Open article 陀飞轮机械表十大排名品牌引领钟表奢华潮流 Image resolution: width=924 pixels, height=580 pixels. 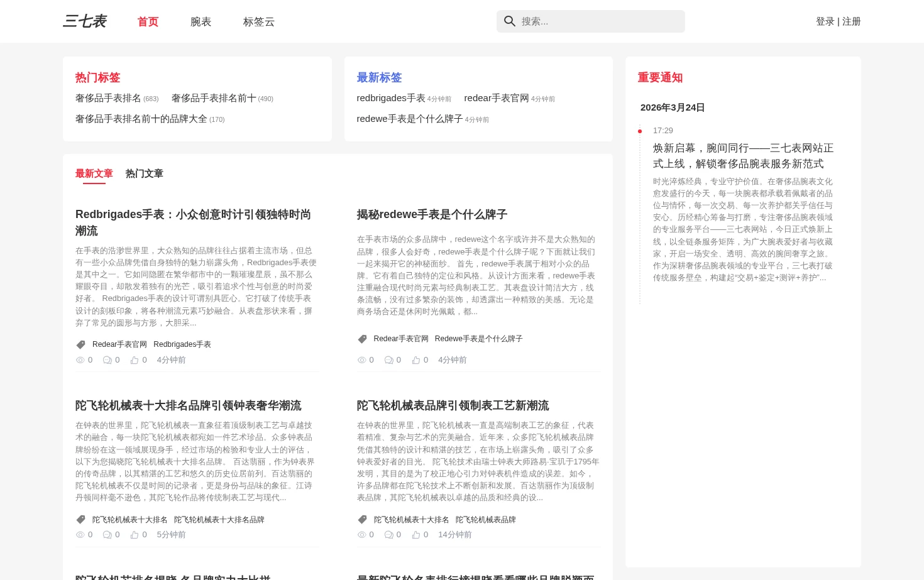click(x=189, y=405)
